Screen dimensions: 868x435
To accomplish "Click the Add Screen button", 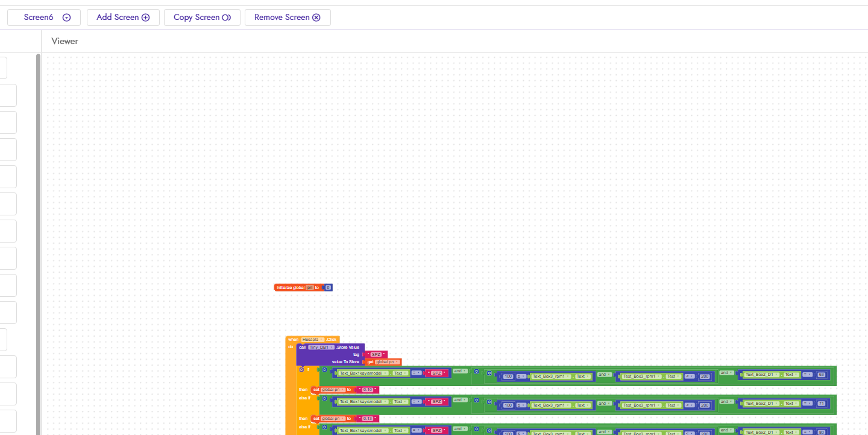I will point(123,17).
